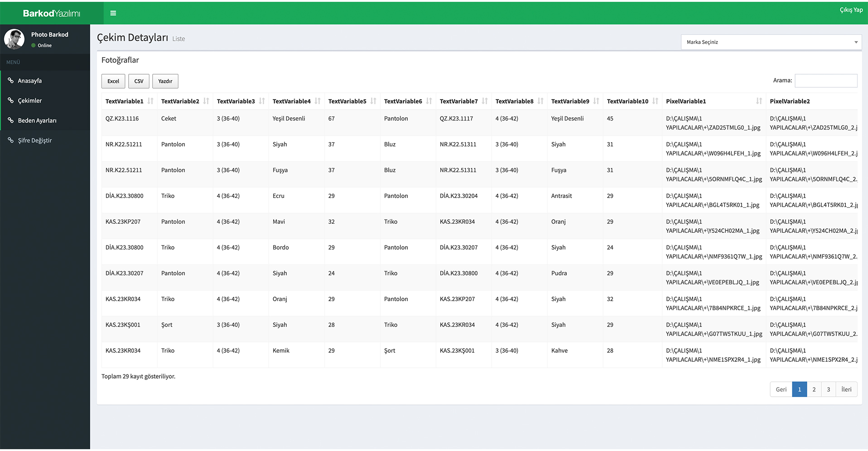This screenshot has height=451, width=868.
Task: Export table with Excel button
Action: point(113,82)
